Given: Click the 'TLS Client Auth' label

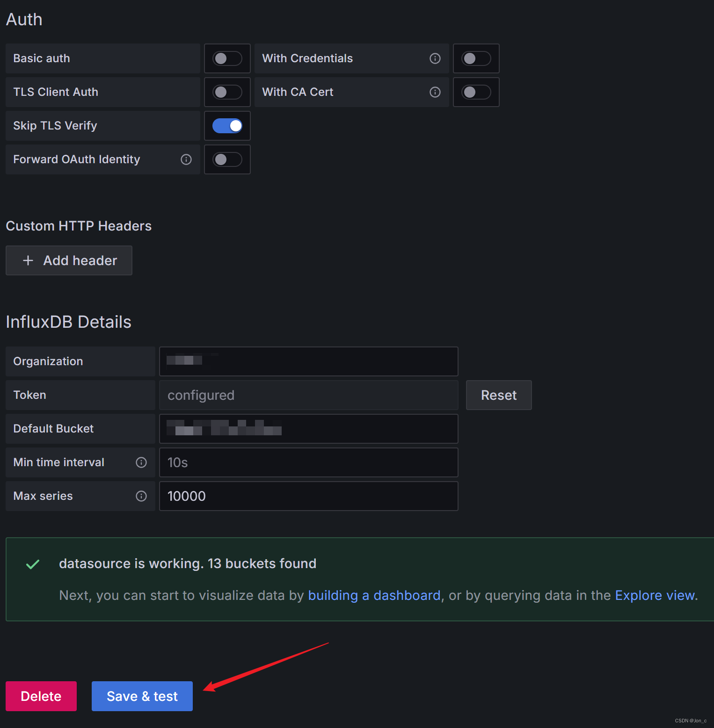Looking at the screenshot, I should coord(56,92).
